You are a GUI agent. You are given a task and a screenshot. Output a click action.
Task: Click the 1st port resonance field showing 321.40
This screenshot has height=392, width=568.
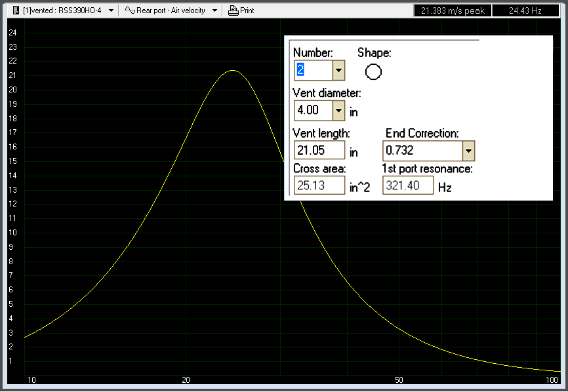(408, 186)
